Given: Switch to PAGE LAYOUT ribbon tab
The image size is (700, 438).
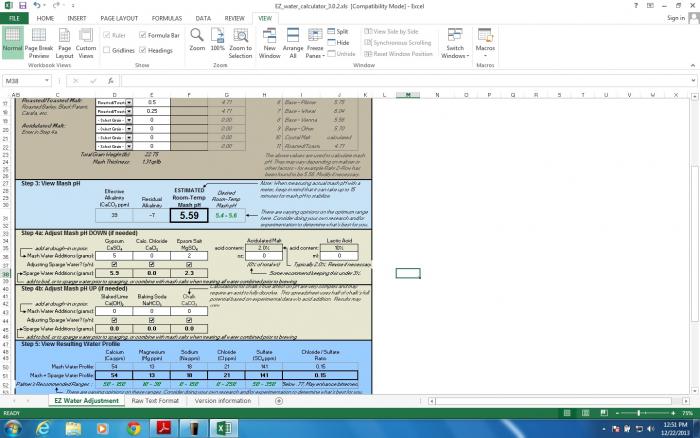Looking at the screenshot, I should tap(119, 18).
